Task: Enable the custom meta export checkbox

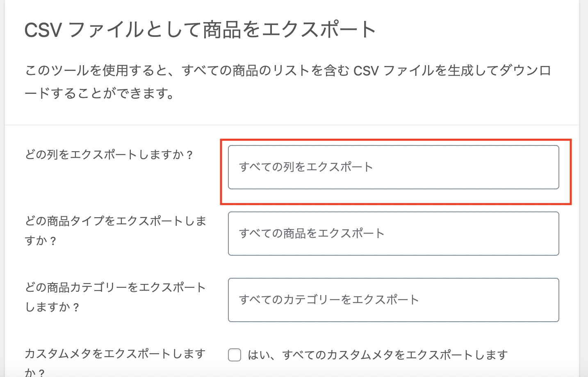Action: 235,355
